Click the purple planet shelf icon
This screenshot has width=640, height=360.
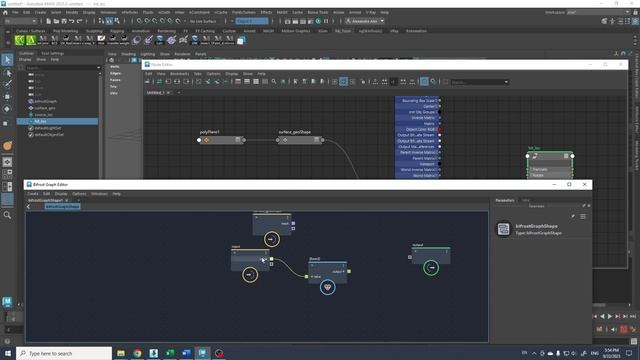(x=171, y=40)
